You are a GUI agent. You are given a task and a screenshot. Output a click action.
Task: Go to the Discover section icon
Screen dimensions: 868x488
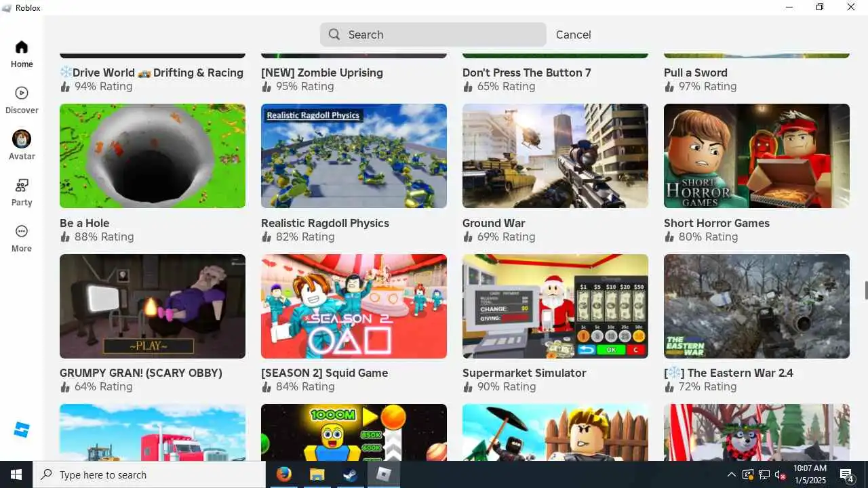(x=22, y=93)
